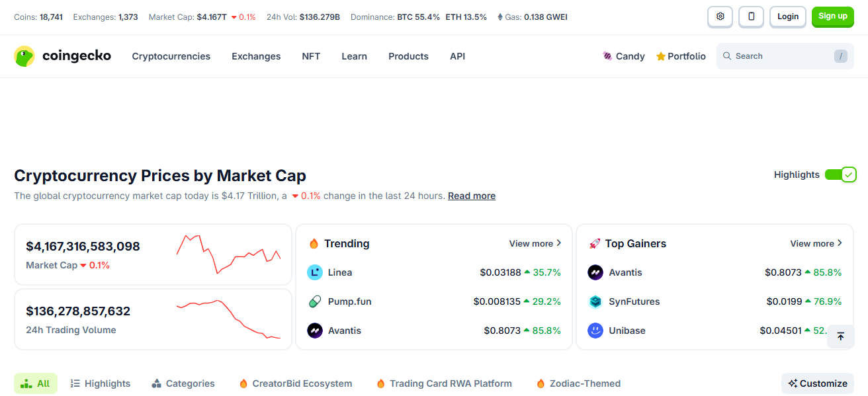868x396 pixels.
Task: Click the Trading Card RWA flame icon
Action: click(380, 383)
